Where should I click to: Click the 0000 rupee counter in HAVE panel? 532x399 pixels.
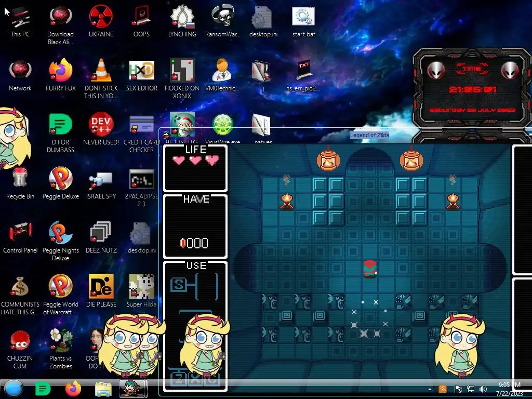coord(194,243)
